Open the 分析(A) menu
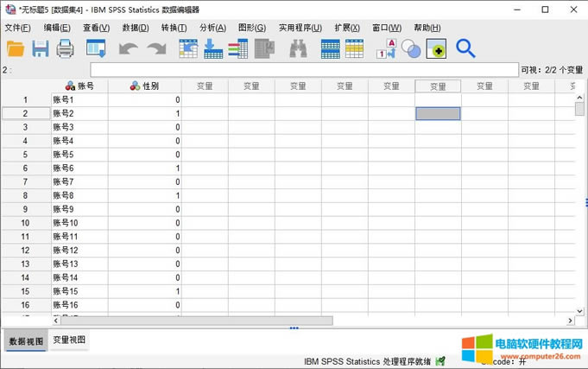 click(x=212, y=28)
